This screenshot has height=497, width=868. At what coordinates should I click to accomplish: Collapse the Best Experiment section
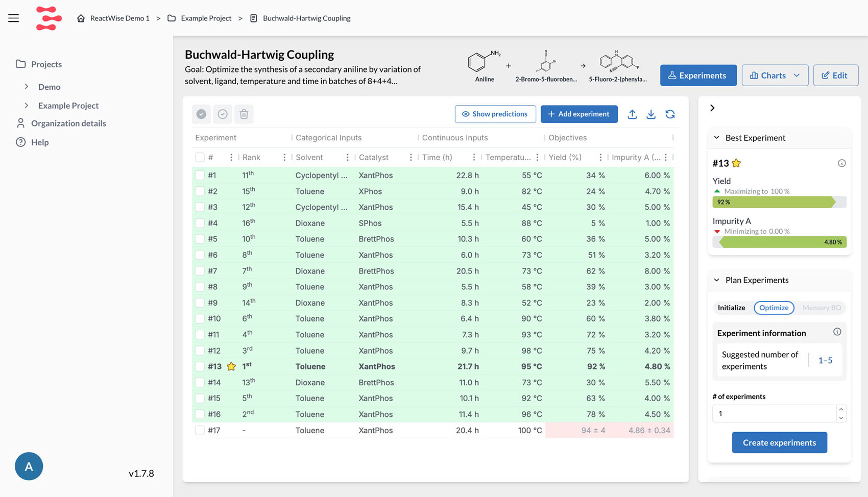click(716, 138)
